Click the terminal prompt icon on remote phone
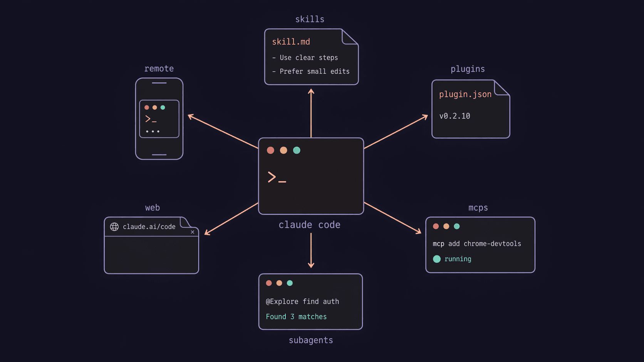The height and width of the screenshot is (362, 644). click(151, 119)
